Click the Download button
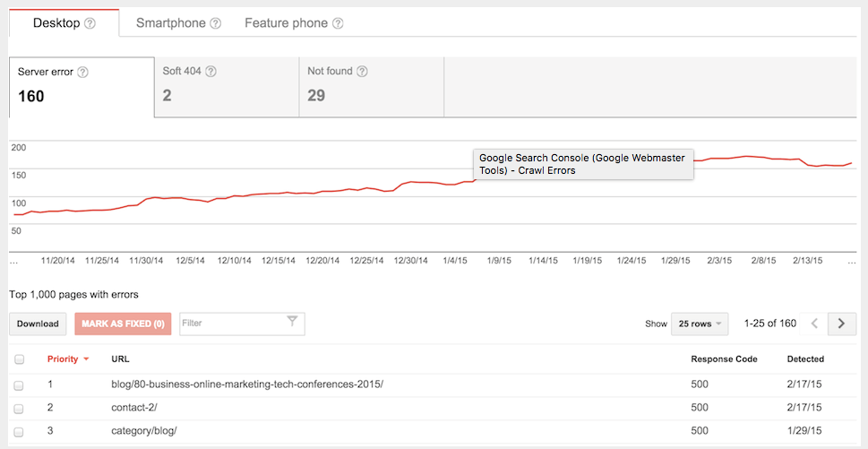The image size is (868, 449). (38, 324)
